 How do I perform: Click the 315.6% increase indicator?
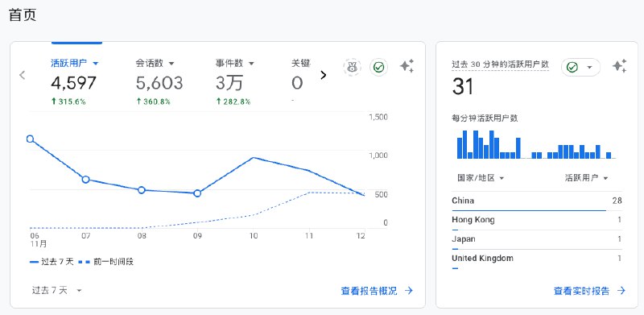(68, 102)
